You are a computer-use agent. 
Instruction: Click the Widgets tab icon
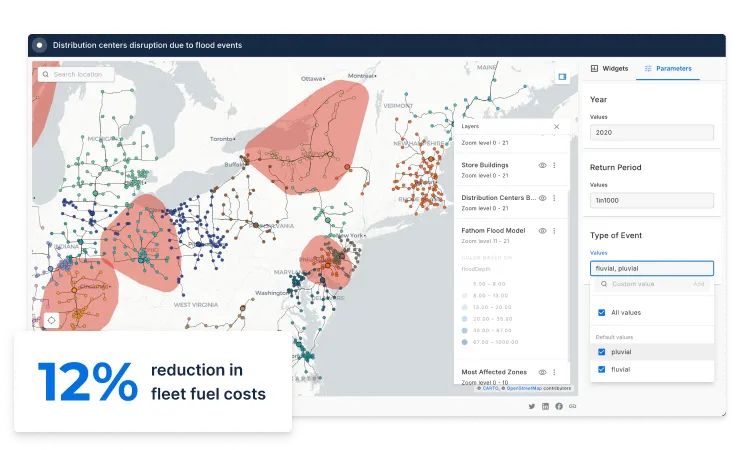[594, 69]
